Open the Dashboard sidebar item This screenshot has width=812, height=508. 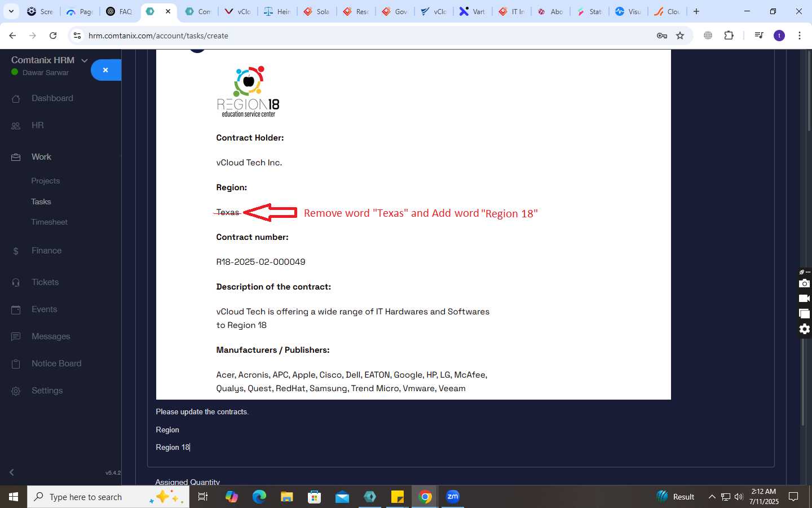(52, 98)
